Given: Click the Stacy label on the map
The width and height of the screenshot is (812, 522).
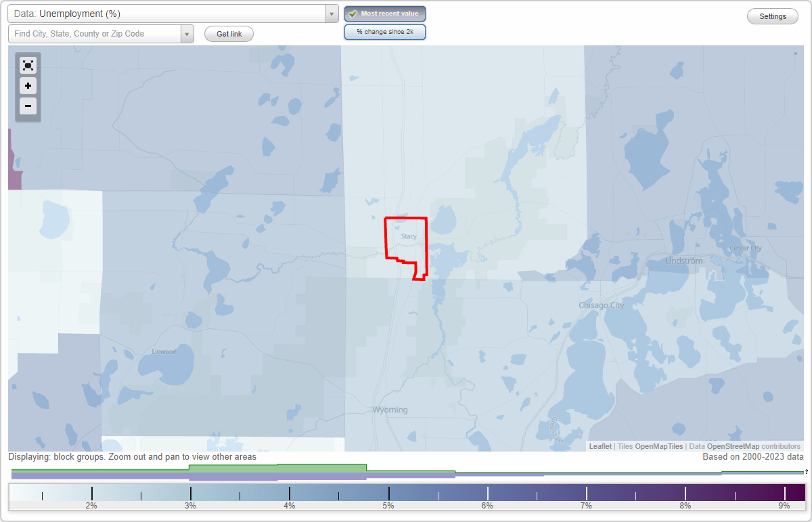Looking at the screenshot, I should [x=409, y=236].
